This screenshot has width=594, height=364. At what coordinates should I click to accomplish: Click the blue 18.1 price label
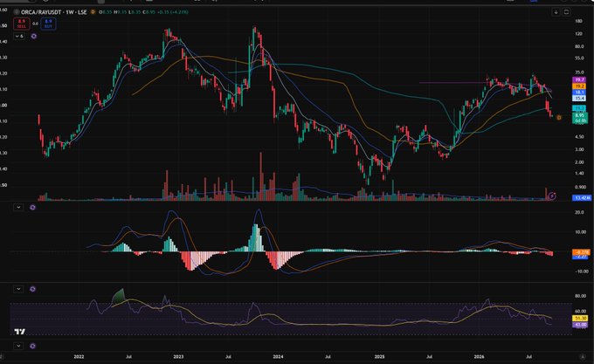tap(580, 93)
